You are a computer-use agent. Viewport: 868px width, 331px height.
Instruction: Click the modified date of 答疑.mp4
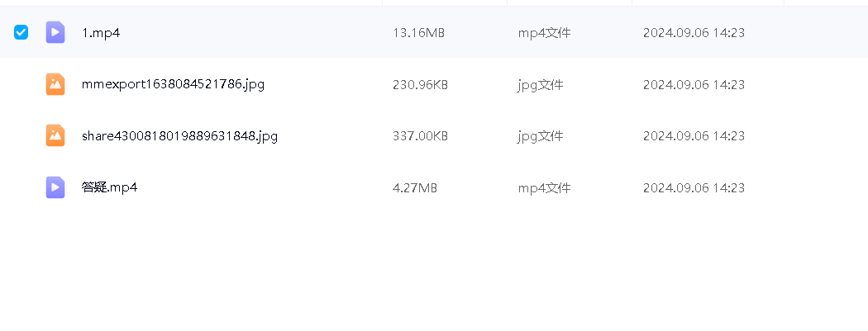694,188
